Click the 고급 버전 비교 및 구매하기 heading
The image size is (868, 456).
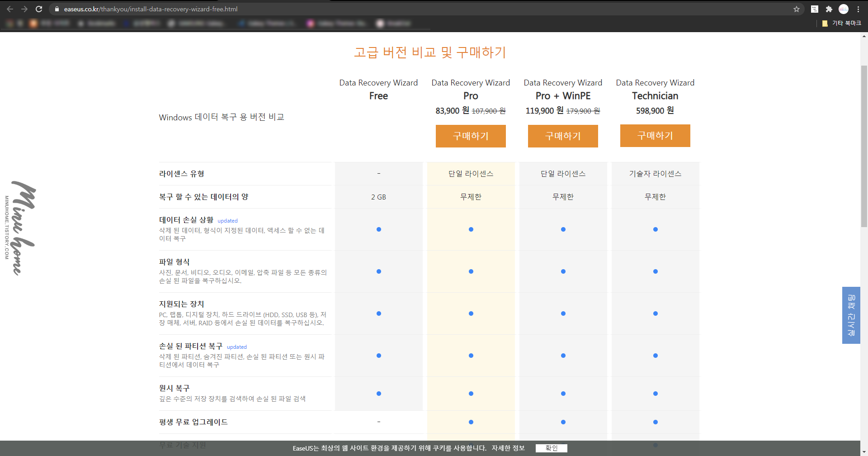pos(430,52)
